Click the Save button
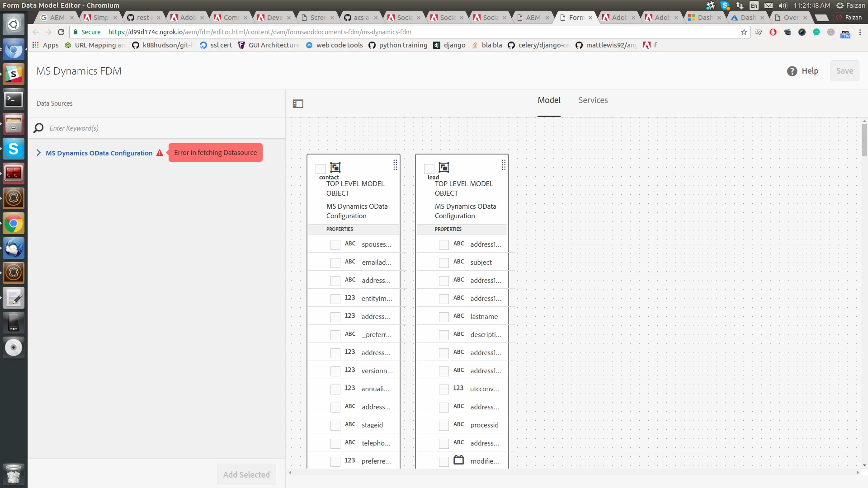This screenshot has width=868, height=488. pos(844,71)
